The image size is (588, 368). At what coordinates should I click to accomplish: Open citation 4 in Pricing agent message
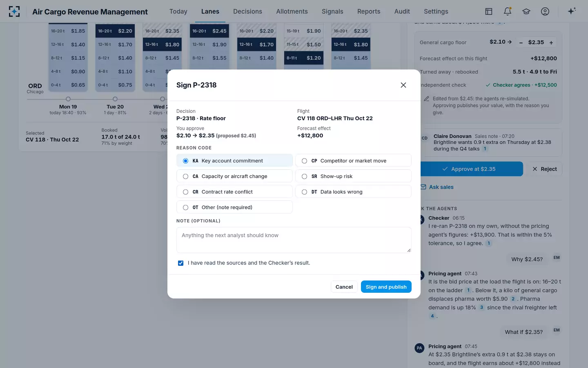click(432, 316)
